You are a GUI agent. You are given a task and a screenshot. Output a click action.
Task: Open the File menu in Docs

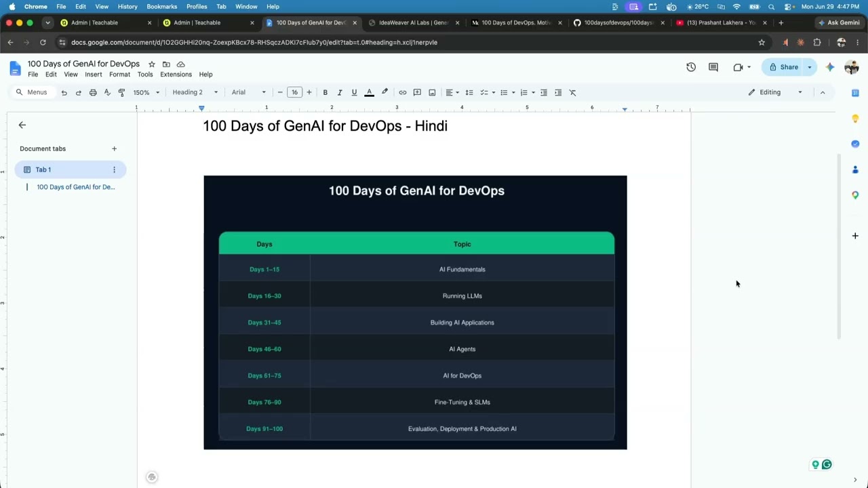[33, 75]
